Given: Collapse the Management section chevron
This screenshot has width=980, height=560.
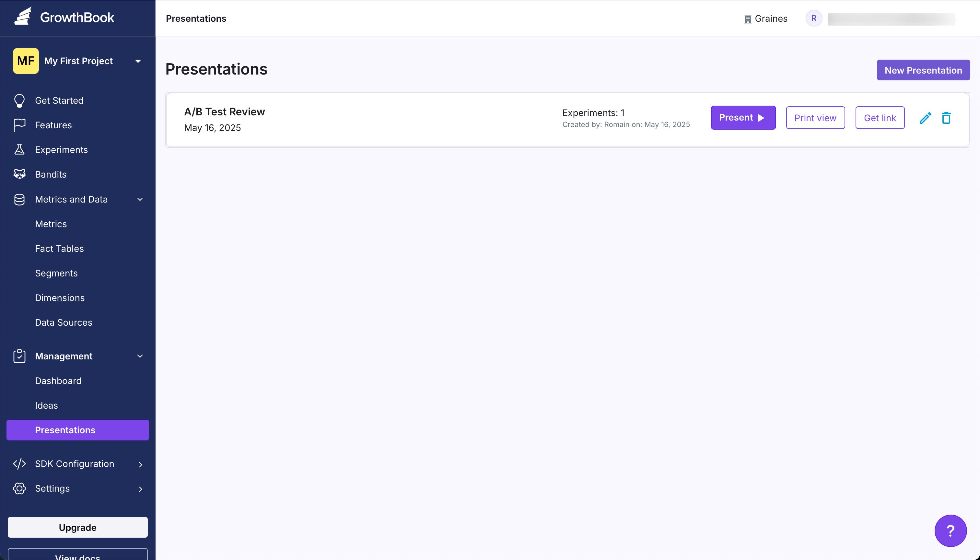Looking at the screenshot, I should pyautogui.click(x=140, y=356).
